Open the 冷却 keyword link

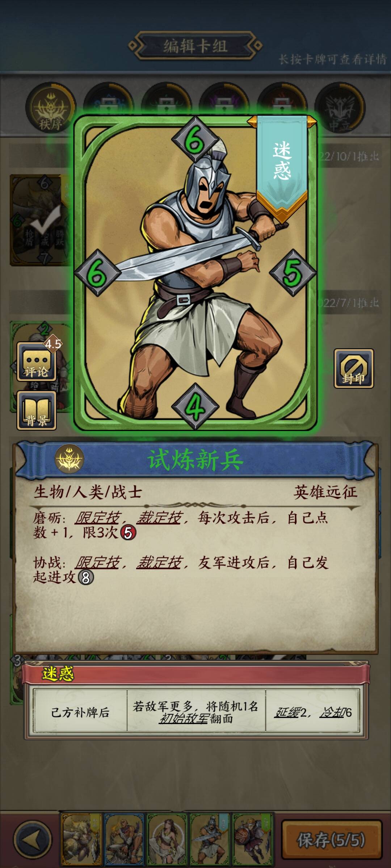(332, 712)
